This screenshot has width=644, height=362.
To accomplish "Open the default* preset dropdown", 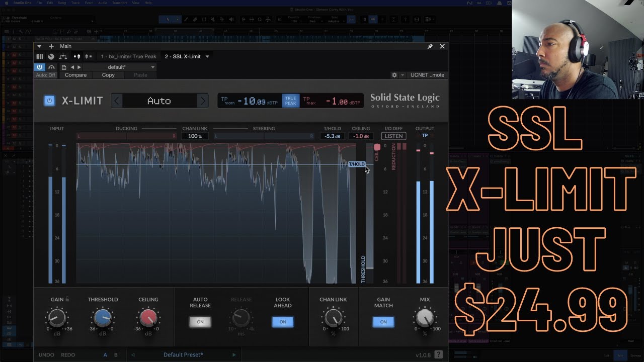I will coord(120,67).
